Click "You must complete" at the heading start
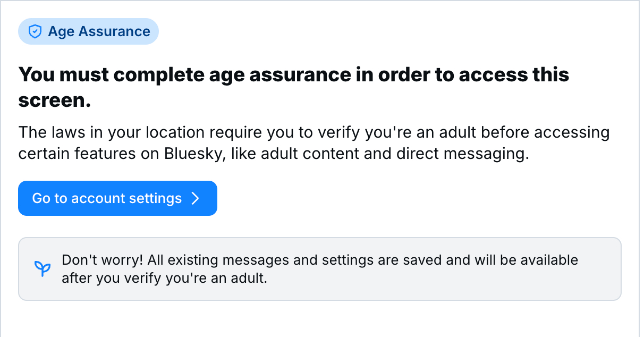Screen dimensions: 644x337 [x=96, y=75]
